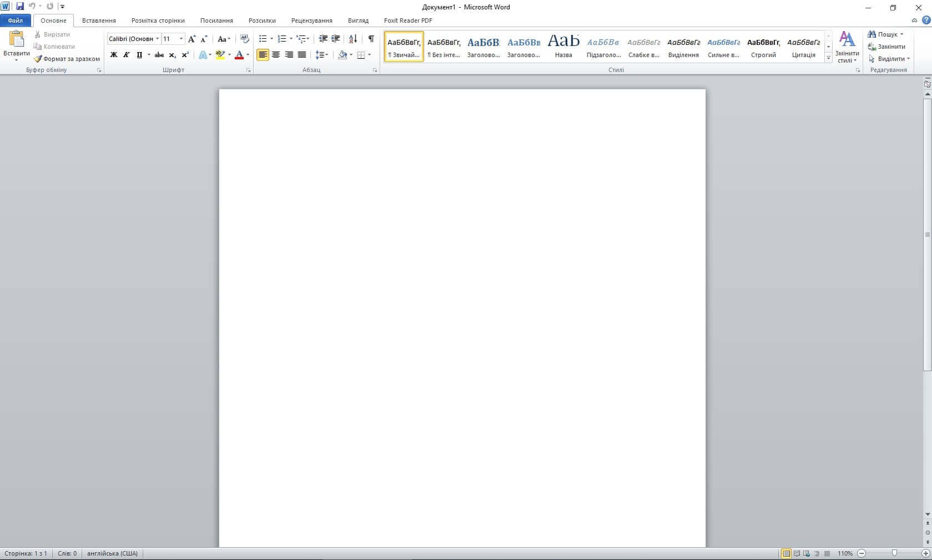Click the Text Effects icon
This screenshot has width=932, height=560.
pyautogui.click(x=202, y=55)
